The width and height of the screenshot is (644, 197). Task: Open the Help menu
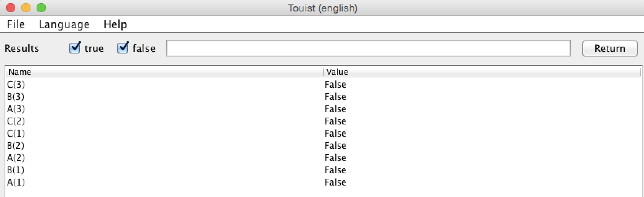pos(115,24)
